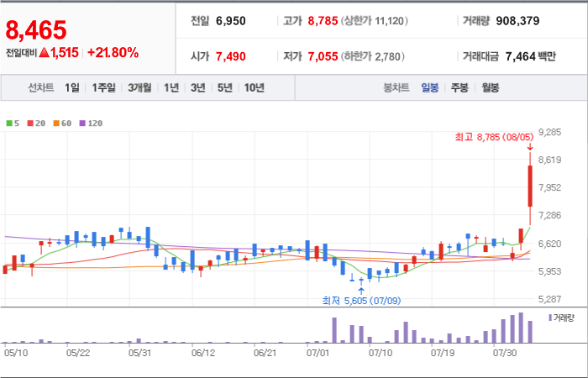588x378 pixels.
Task: Click the current price 8,465
Action: point(36,30)
